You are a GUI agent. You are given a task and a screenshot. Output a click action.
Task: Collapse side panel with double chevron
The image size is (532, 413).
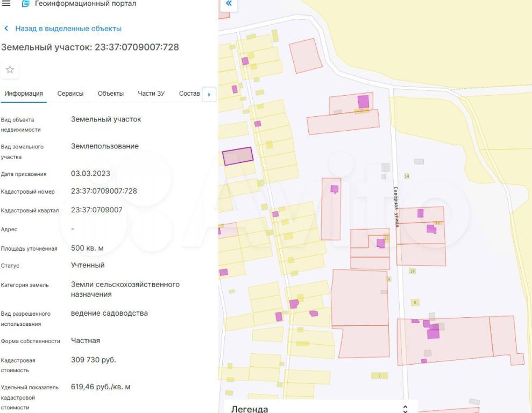229,4
